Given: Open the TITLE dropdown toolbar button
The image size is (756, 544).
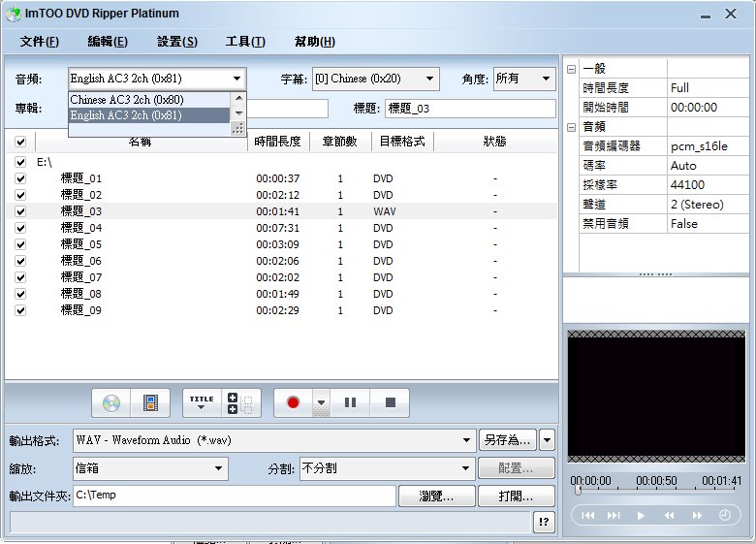Looking at the screenshot, I should point(202,402).
